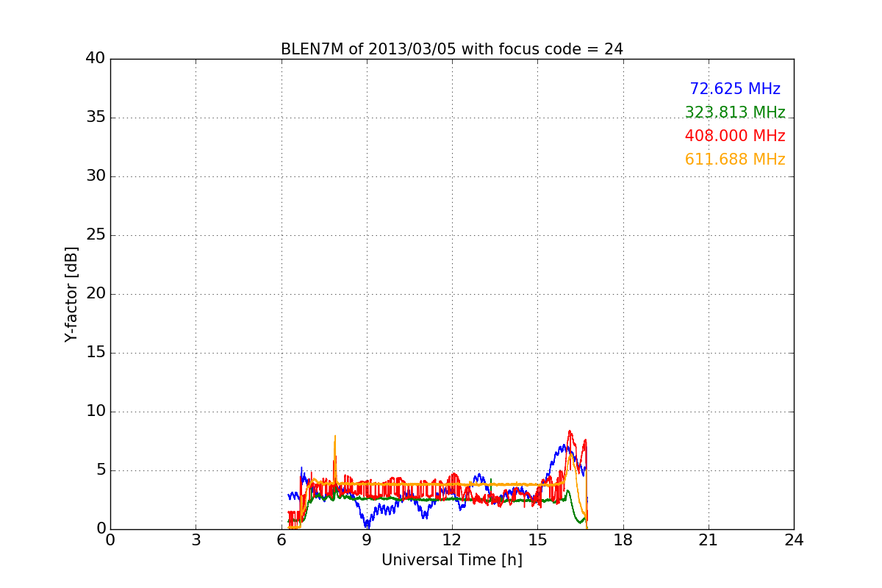The image size is (882, 588).
Task: Click the y-axis tick label '25'
Action: point(96,235)
